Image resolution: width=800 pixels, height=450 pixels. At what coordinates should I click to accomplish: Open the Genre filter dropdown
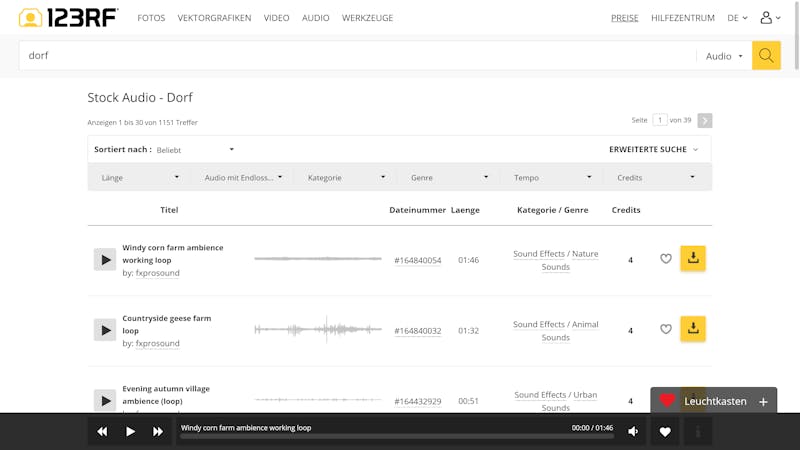tap(449, 177)
